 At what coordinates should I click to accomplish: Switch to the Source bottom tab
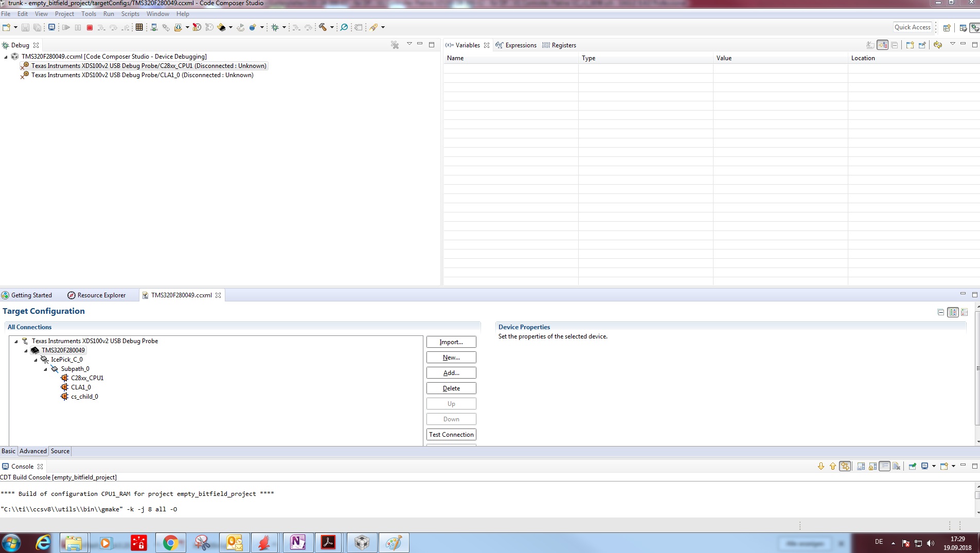[60, 451]
